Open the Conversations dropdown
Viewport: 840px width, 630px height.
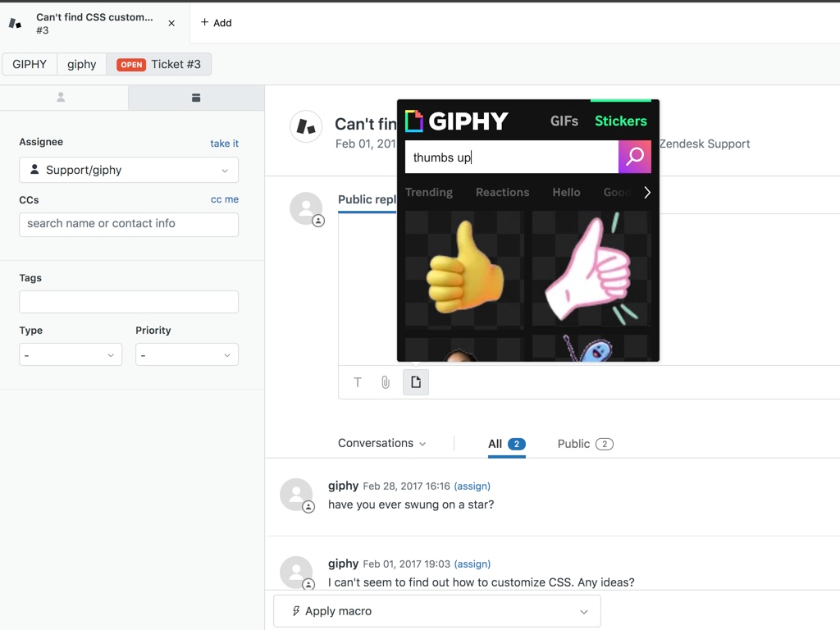point(382,443)
